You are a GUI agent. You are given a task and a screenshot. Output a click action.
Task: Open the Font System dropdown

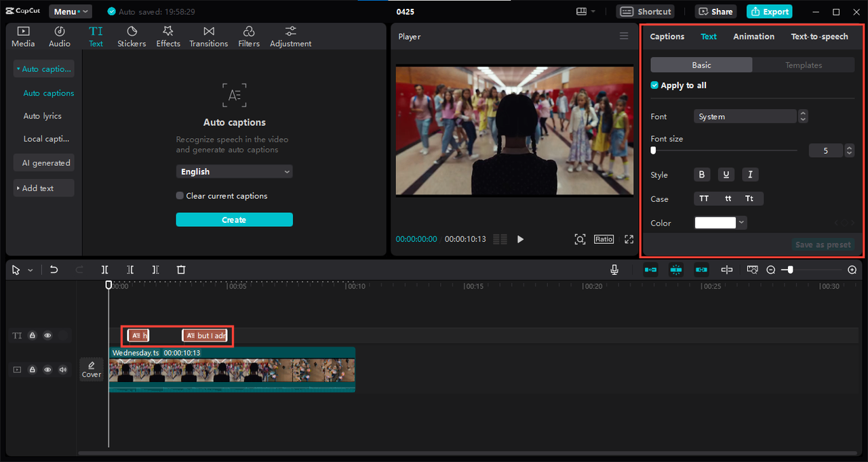pos(745,117)
